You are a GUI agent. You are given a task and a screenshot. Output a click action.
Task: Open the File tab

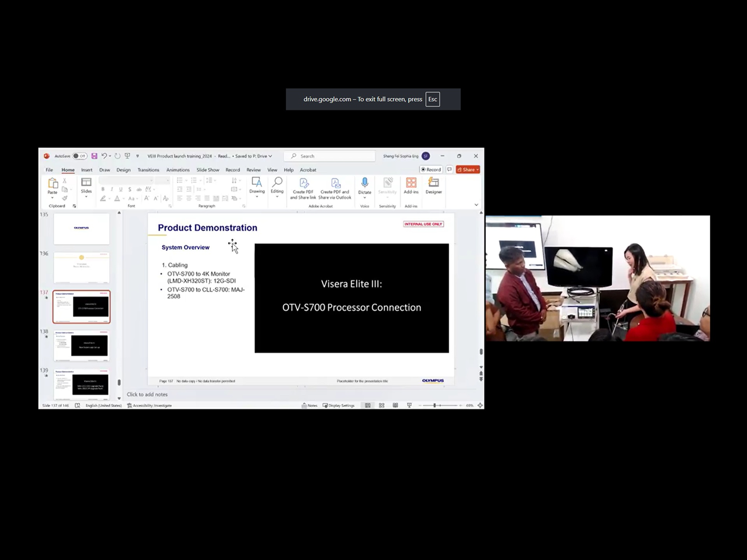coord(49,170)
